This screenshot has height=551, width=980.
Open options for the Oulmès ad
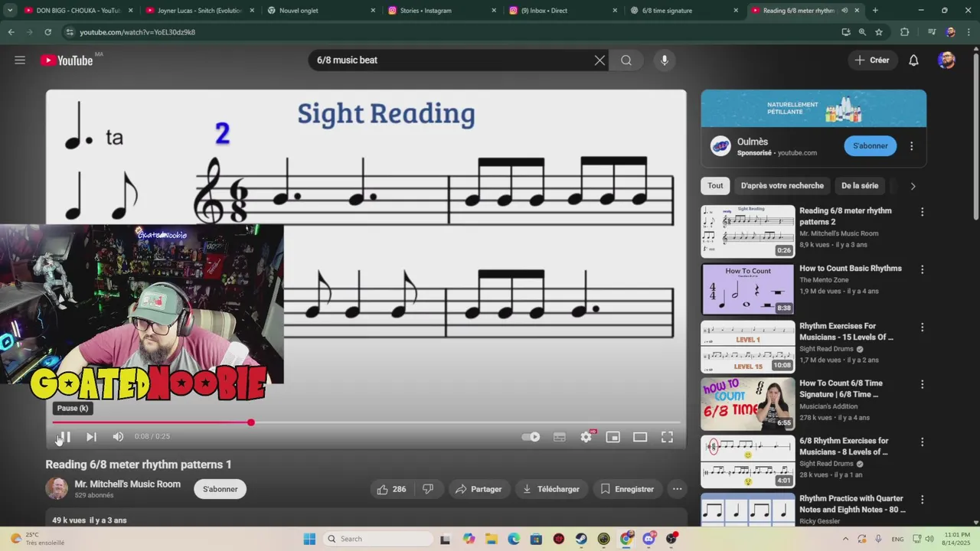click(x=911, y=146)
